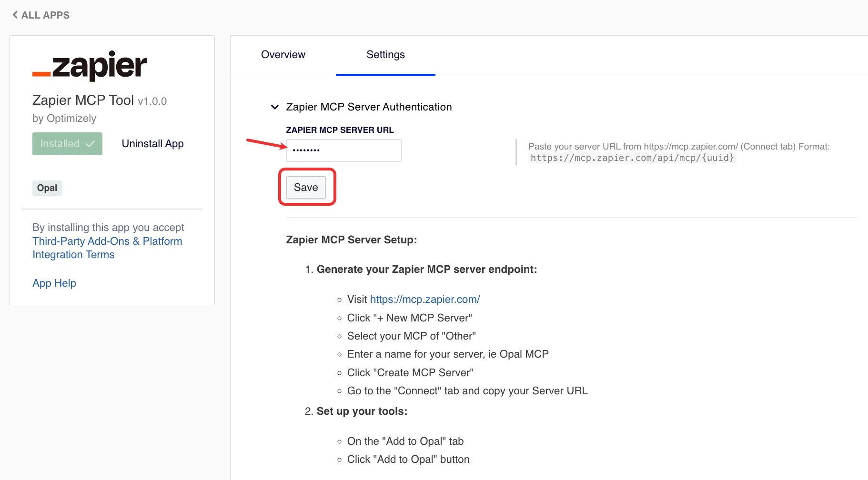Uninstall the Zapier MCP Tool app
This screenshot has width=868, height=480.
pos(152,144)
